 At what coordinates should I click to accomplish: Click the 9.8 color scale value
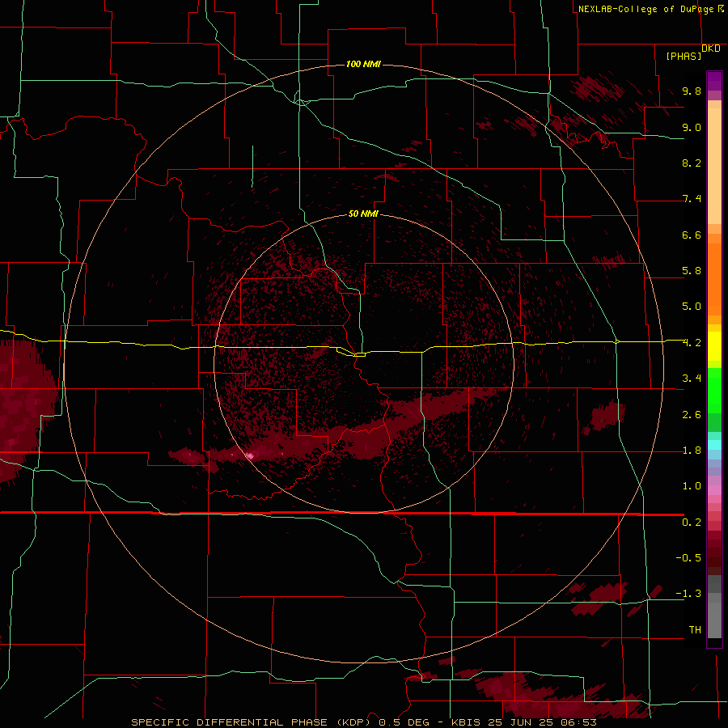692,91
